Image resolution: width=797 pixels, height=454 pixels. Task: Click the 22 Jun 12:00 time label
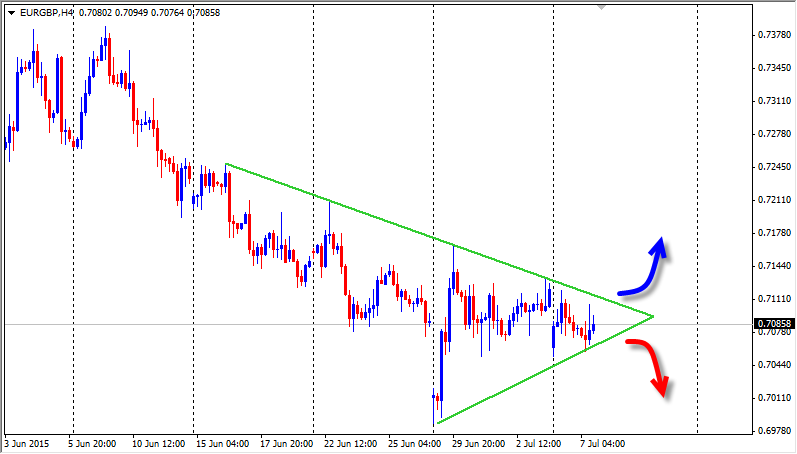[x=351, y=444]
